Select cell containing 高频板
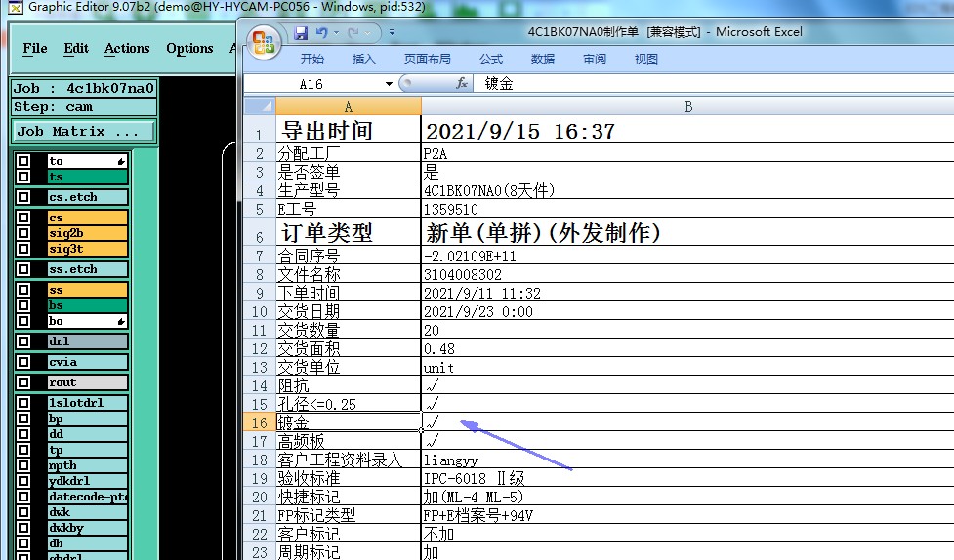954x560 pixels. pos(348,441)
